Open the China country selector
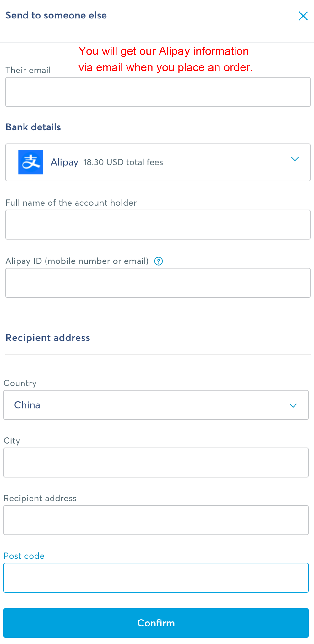The width and height of the screenshot is (314, 644). pos(156,405)
